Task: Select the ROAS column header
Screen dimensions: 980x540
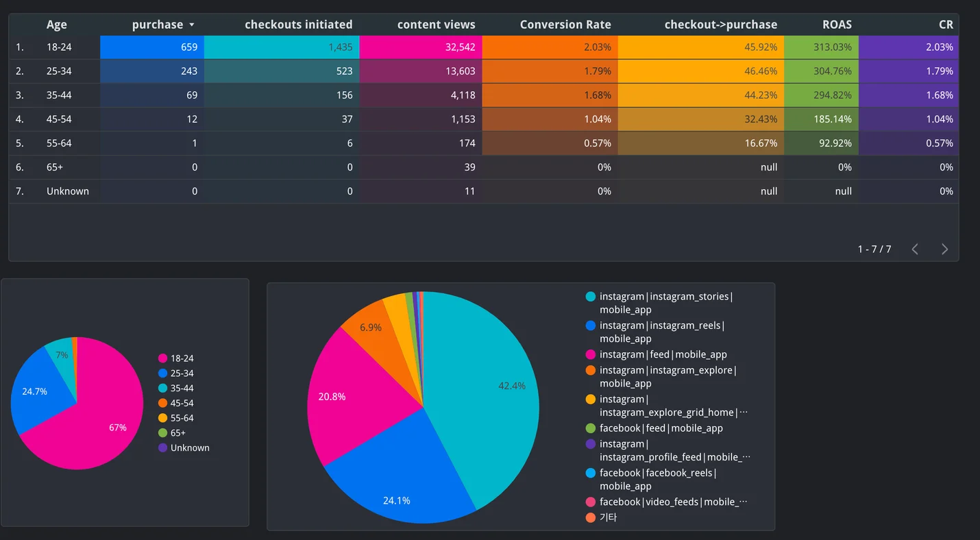Action: point(837,25)
